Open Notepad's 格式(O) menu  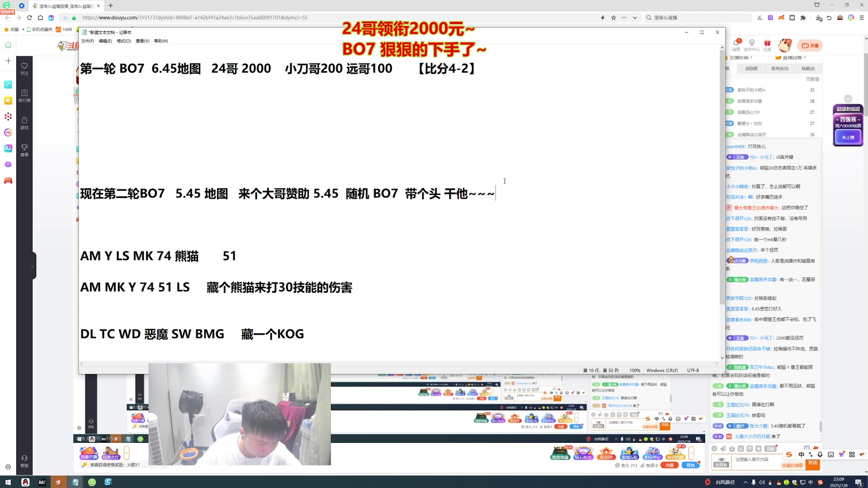click(x=123, y=41)
